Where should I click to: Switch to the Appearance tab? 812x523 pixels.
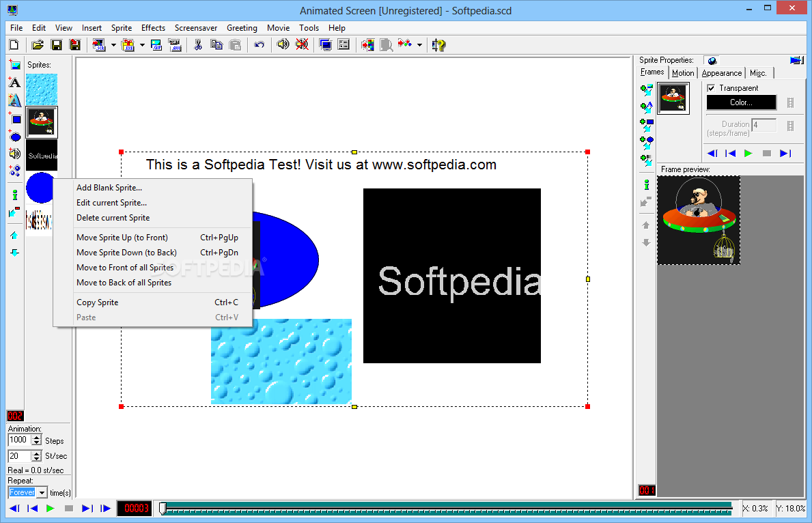(721, 73)
